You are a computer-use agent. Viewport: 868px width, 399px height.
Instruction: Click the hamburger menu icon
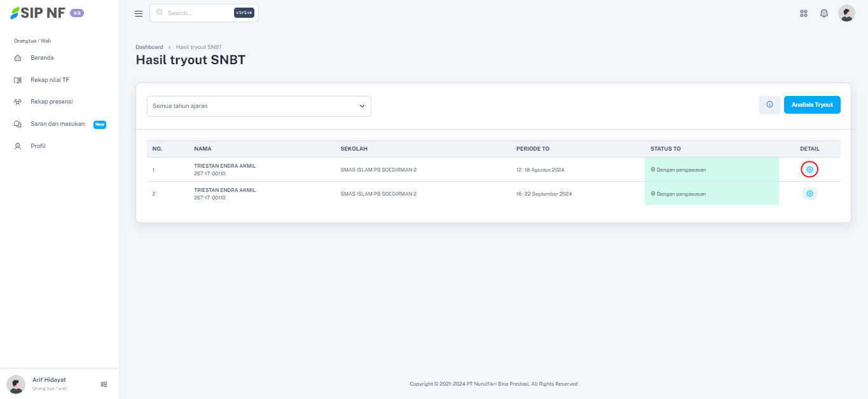[x=139, y=13]
